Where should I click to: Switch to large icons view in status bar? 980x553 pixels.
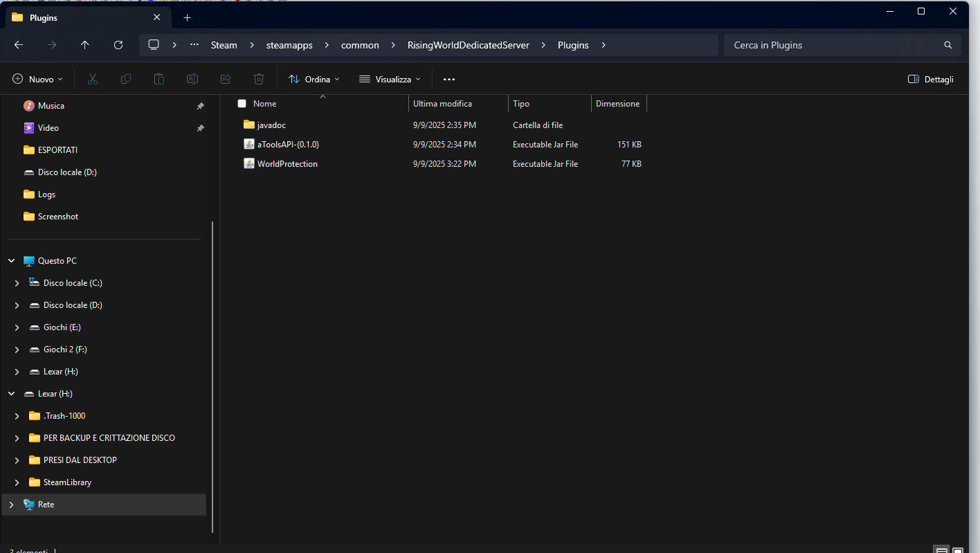tap(958, 550)
